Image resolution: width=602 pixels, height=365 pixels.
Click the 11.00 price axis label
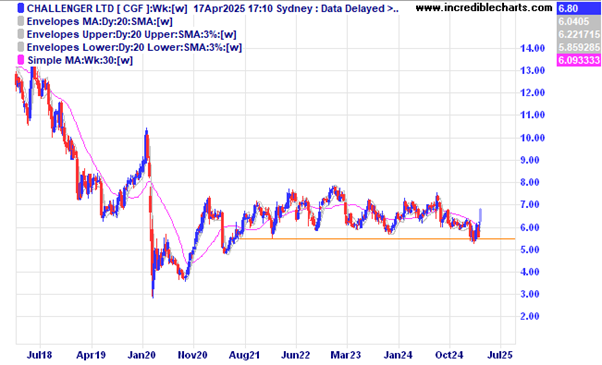click(x=533, y=115)
